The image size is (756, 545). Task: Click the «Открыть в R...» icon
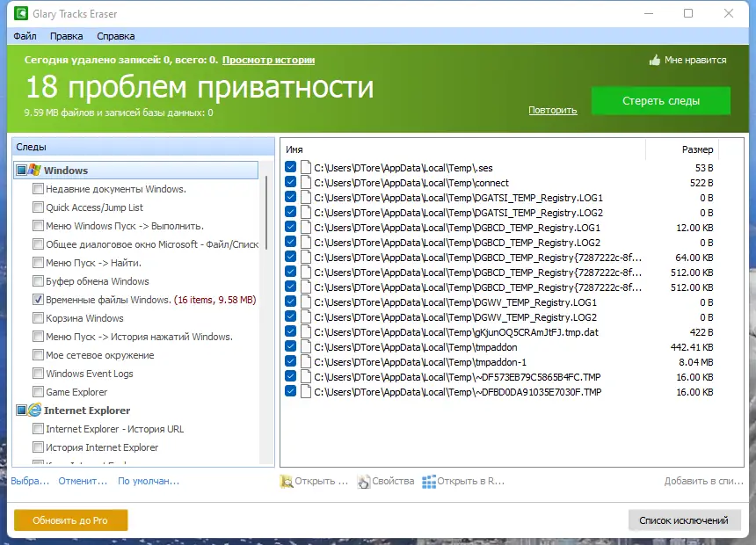[x=428, y=481]
